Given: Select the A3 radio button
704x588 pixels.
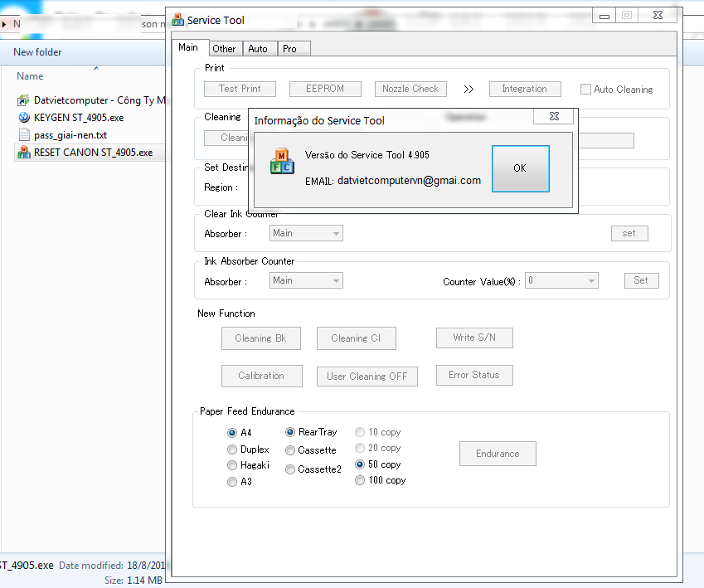Looking at the screenshot, I should tap(232, 482).
